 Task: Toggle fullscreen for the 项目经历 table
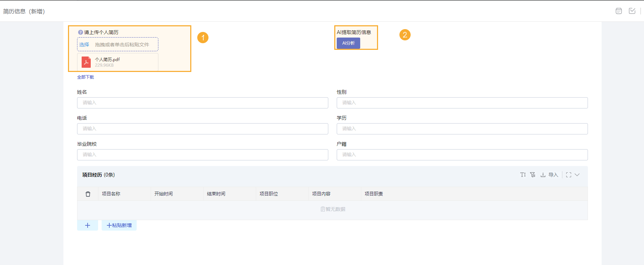pyautogui.click(x=569, y=175)
